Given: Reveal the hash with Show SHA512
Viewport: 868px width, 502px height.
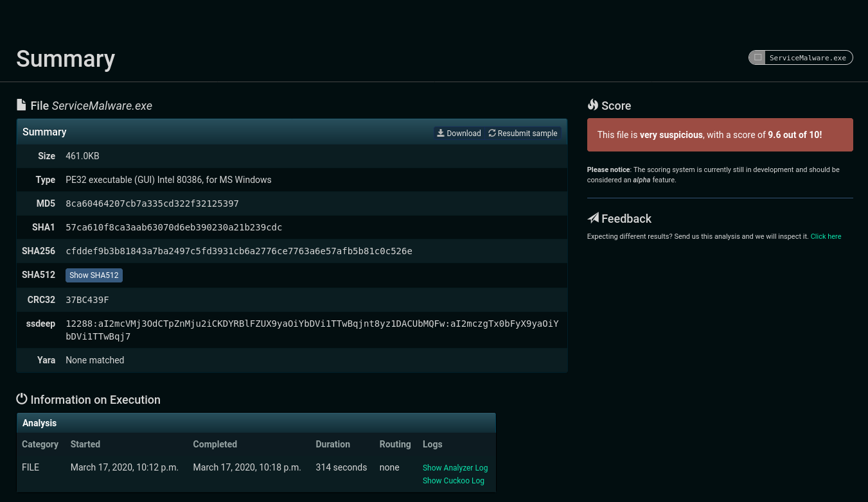Looking at the screenshot, I should point(94,275).
